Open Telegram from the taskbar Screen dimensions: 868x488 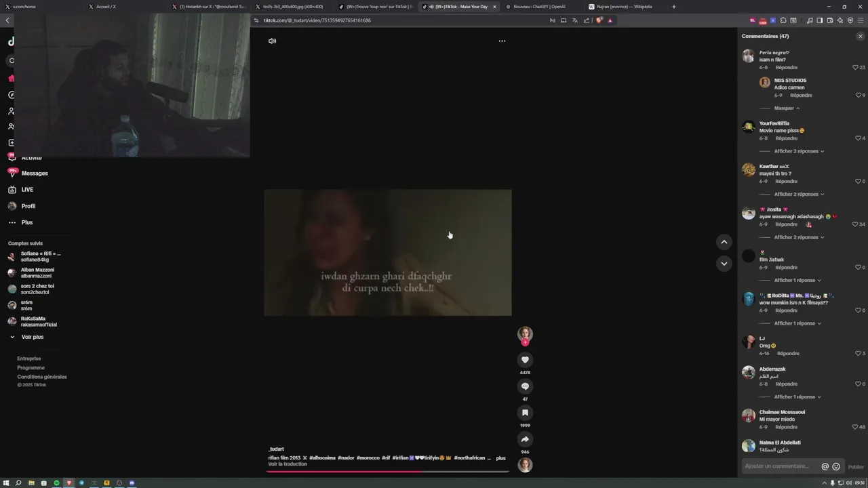pos(81,483)
